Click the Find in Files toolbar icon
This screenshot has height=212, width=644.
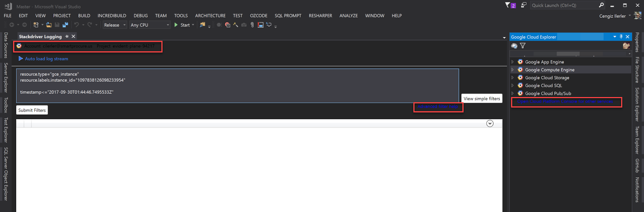point(202,25)
